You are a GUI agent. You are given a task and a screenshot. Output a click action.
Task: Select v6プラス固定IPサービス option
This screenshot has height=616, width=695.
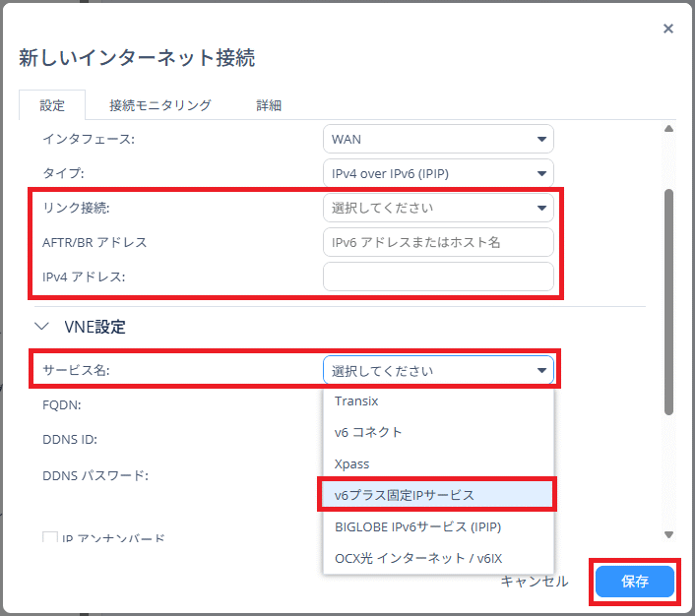tap(405, 495)
